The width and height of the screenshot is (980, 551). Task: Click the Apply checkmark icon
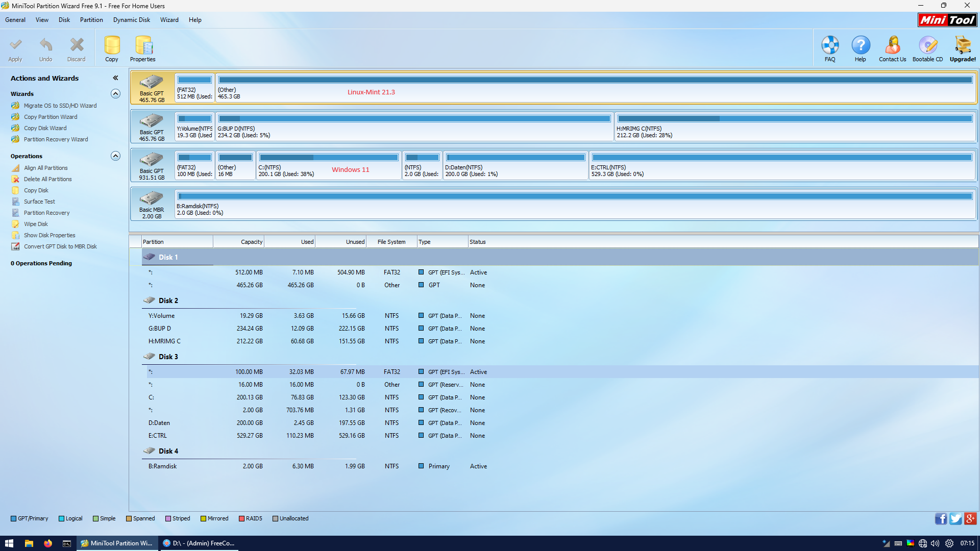pyautogui.click(x=15, y=45)
